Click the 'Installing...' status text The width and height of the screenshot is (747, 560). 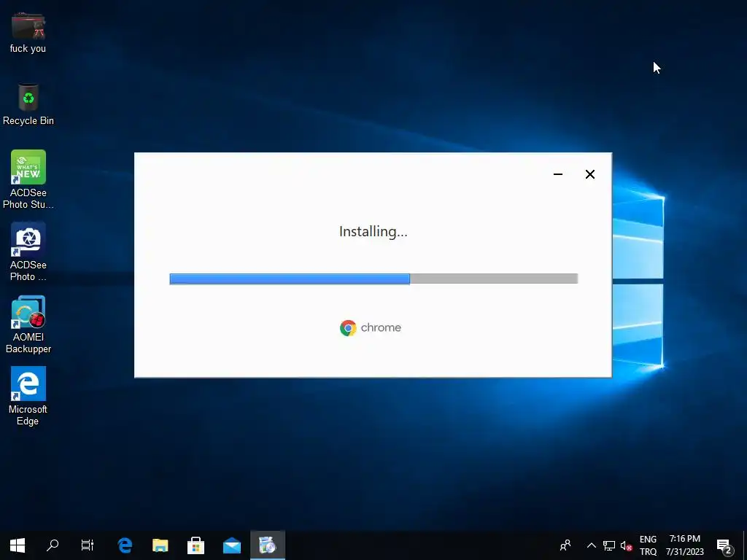tap(373, 231)
